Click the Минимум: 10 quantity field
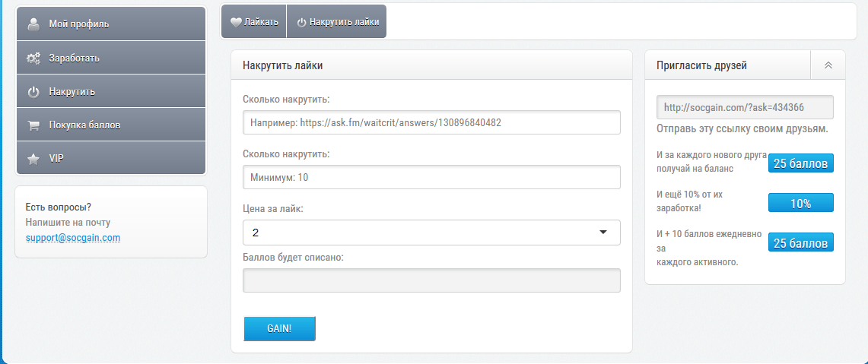Screen dimensions: 868x364 431,177
